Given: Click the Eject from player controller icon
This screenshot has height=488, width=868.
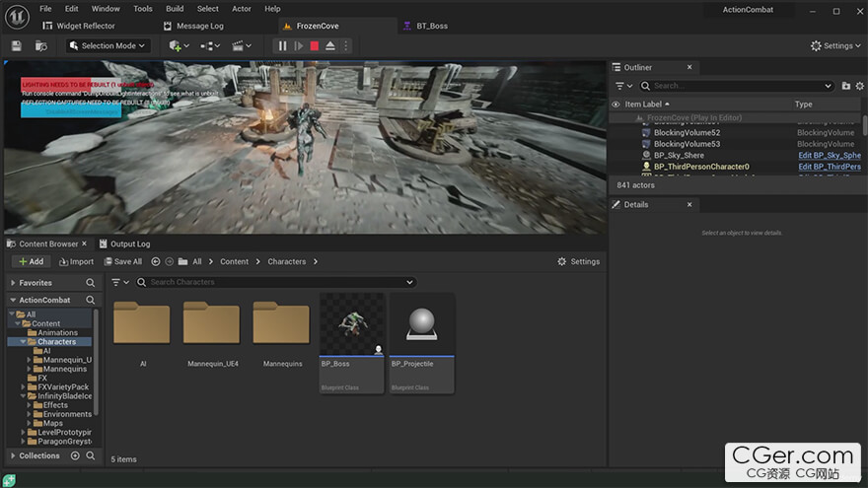Looking at the screenshot, I should (330, 45).
